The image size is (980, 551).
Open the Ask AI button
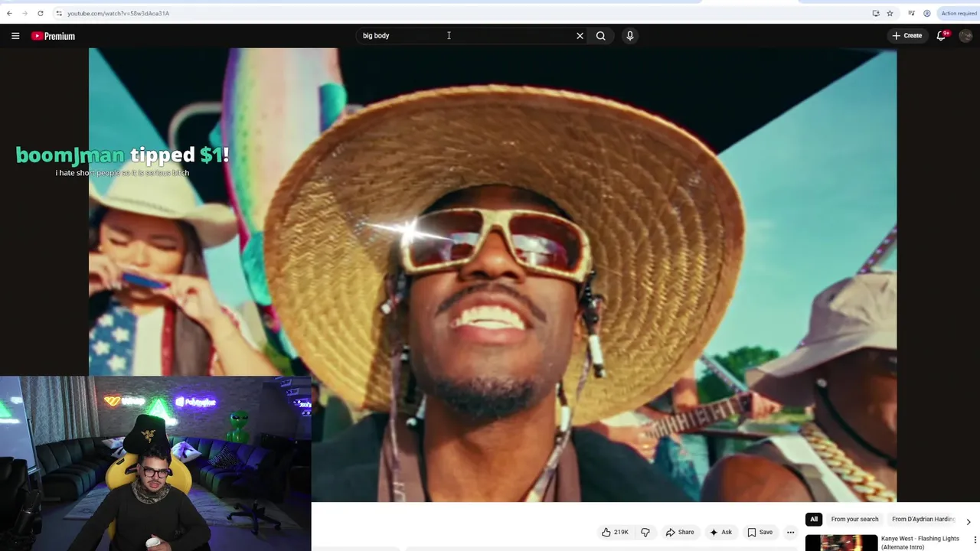pos(720,533)
